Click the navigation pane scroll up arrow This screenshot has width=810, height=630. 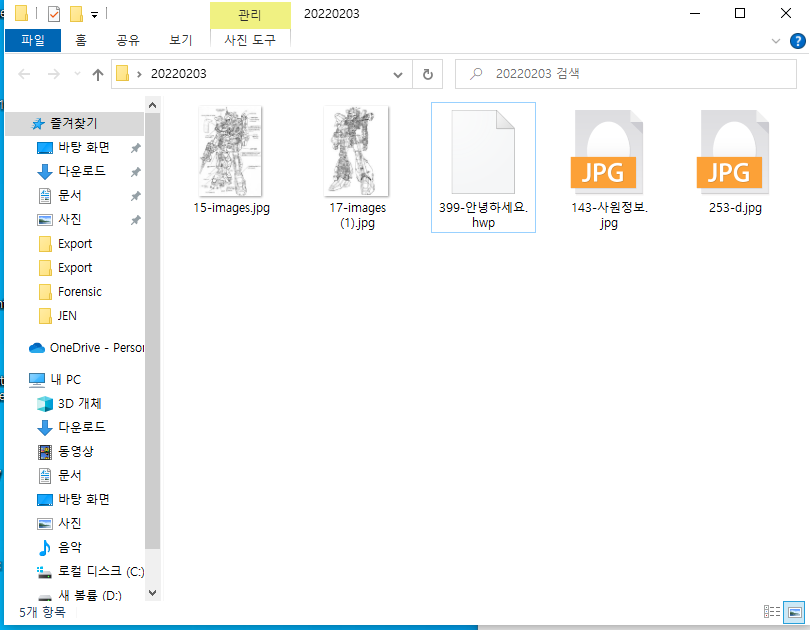click(152, 105)
